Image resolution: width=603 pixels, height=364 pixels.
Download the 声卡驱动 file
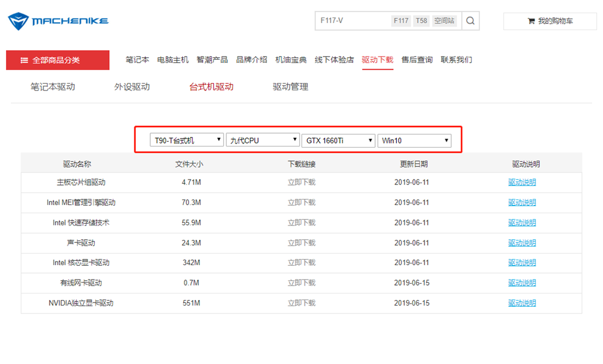(x=301, y=243)
